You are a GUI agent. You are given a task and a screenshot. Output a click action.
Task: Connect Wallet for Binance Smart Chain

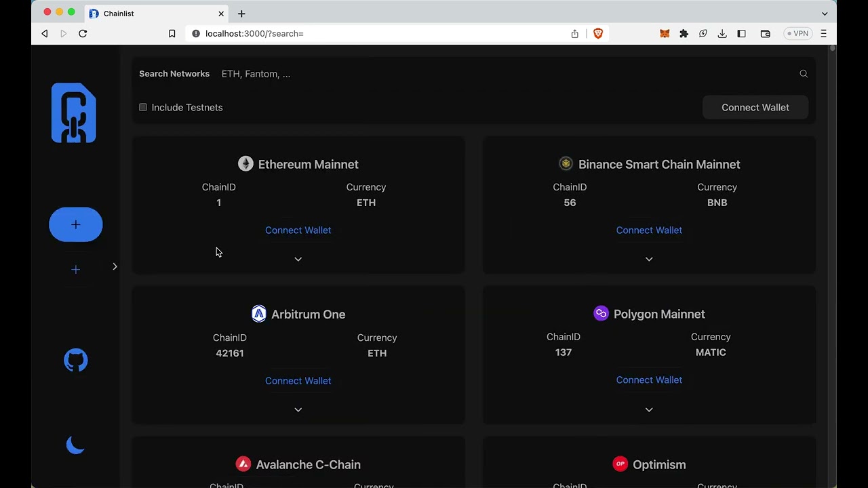pyautogui.click(x=649, y=230)
